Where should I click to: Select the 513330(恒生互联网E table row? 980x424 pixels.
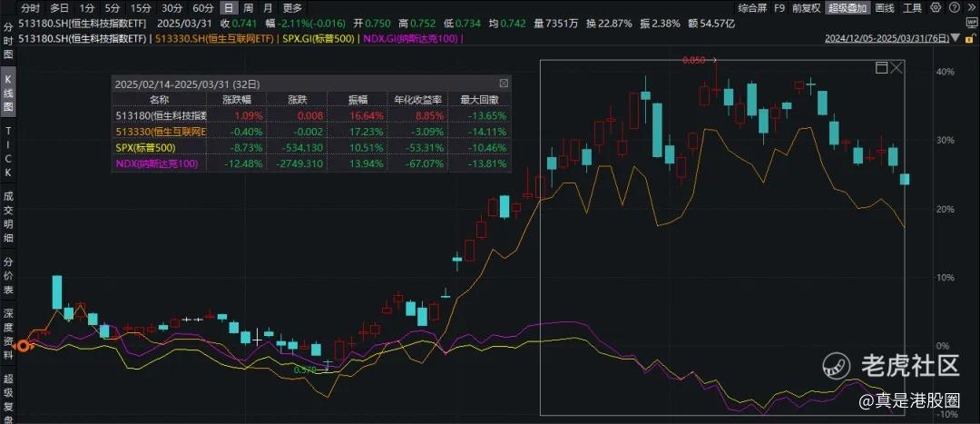point(311,132)
